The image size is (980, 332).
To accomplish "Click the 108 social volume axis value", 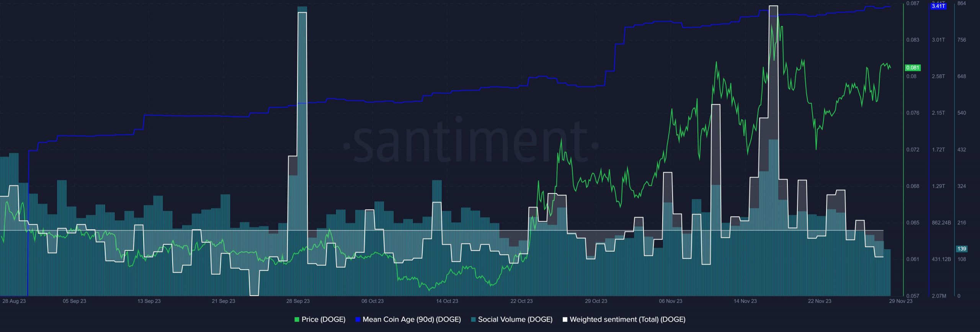I will (962, 259).
